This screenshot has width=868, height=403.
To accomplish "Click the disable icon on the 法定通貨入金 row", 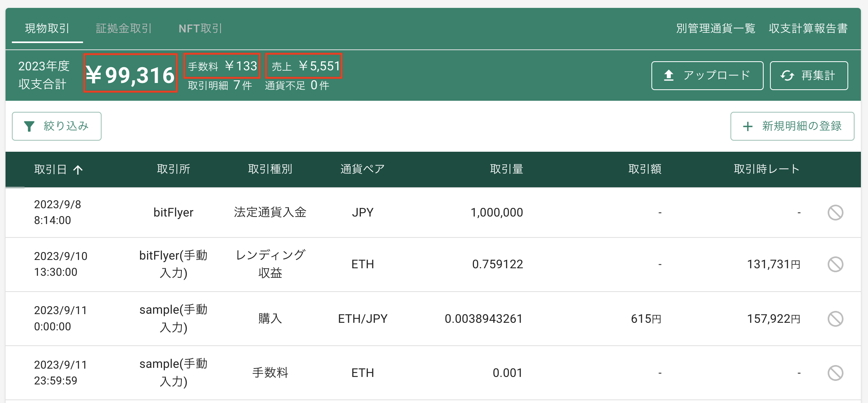I will click(x=835, y=213).
